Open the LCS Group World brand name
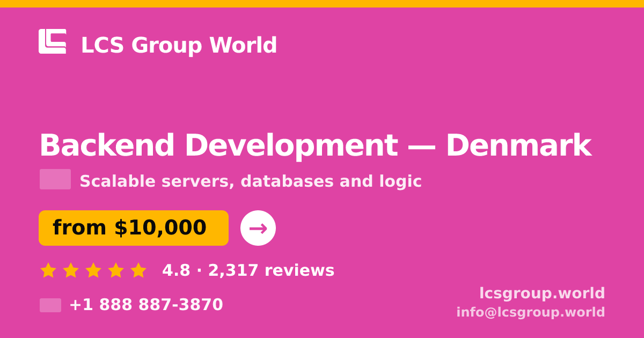 tap(179, 45)
